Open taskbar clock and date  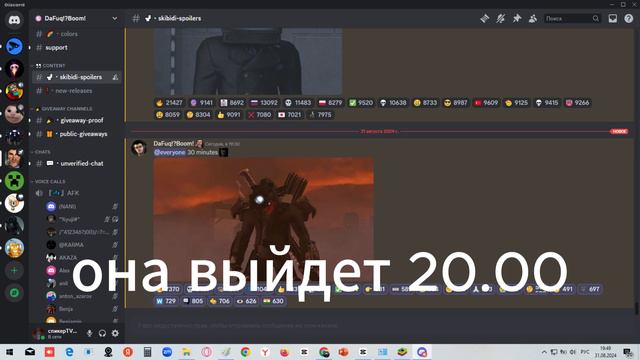[606, 352]
